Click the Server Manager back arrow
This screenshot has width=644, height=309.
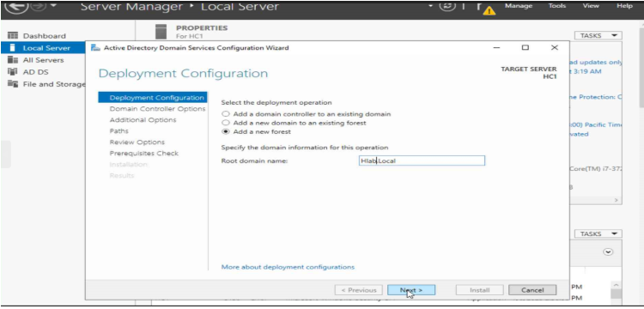click(x=16, y=6)
